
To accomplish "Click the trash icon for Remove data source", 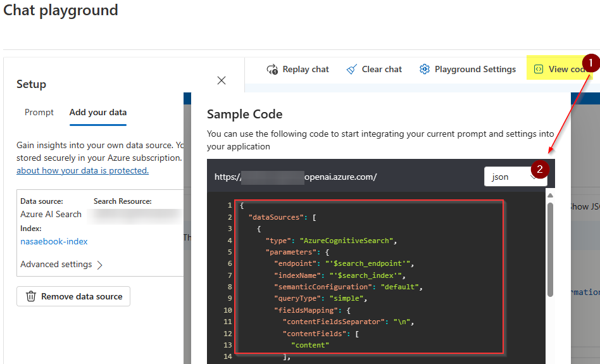I will pyautogui.click(x=30, y=296).
